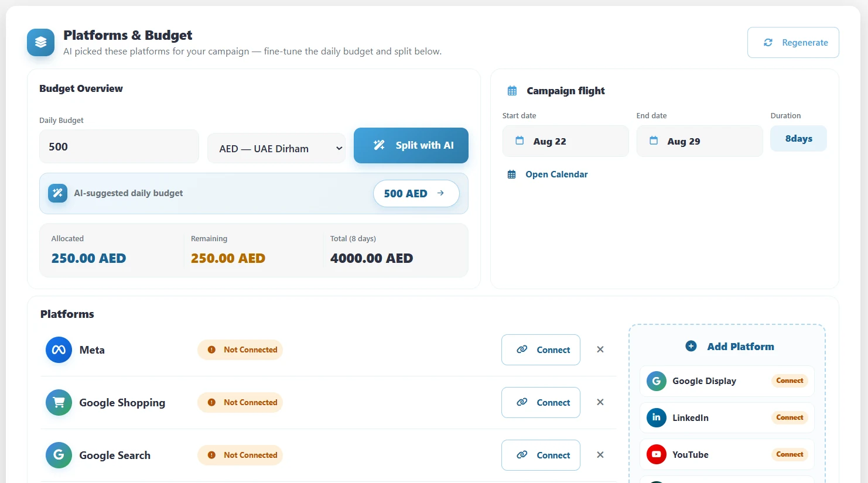Viewport: 868px width, 483px height.
Task: Open Calendar link under campaign dates
Action: pos(548,174)
